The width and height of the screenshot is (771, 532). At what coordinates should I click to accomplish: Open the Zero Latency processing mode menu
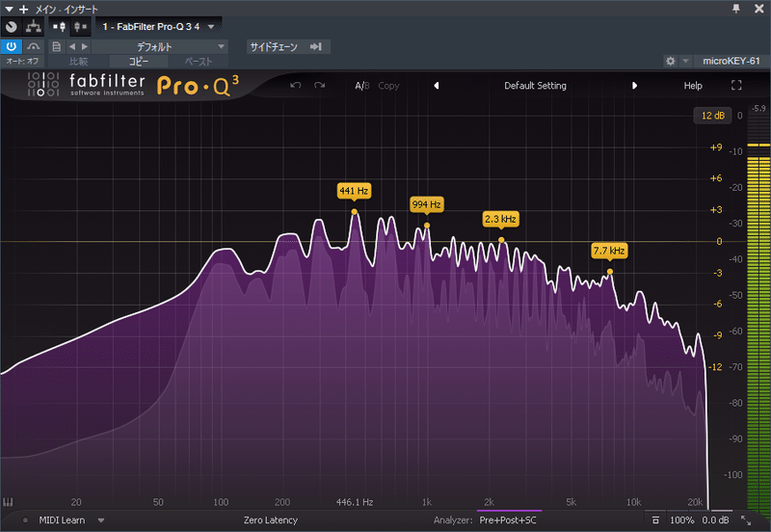pyautogui.click(x=271, y=520)
